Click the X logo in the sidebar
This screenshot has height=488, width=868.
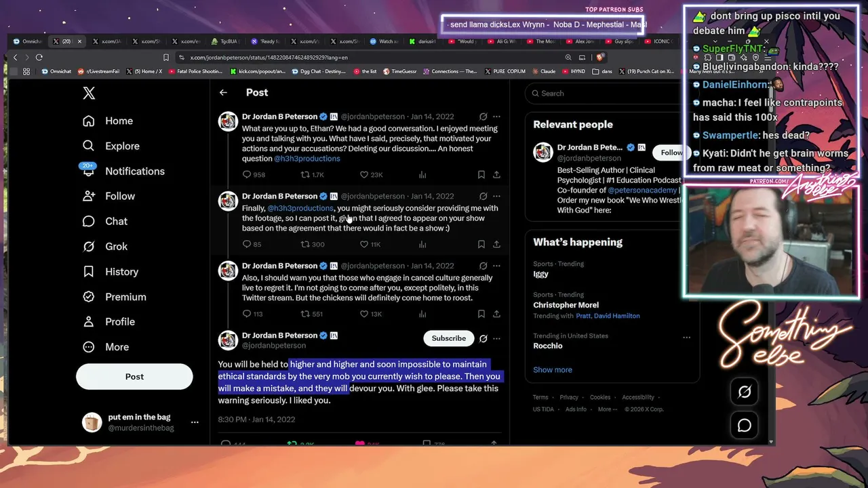click(x=89, y=93)
